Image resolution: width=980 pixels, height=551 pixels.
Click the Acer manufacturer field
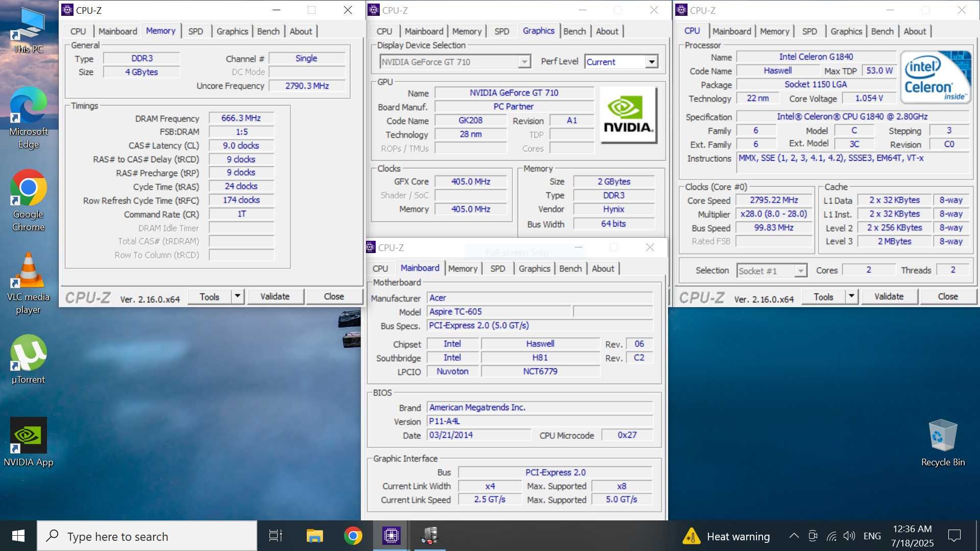point(540,297)
